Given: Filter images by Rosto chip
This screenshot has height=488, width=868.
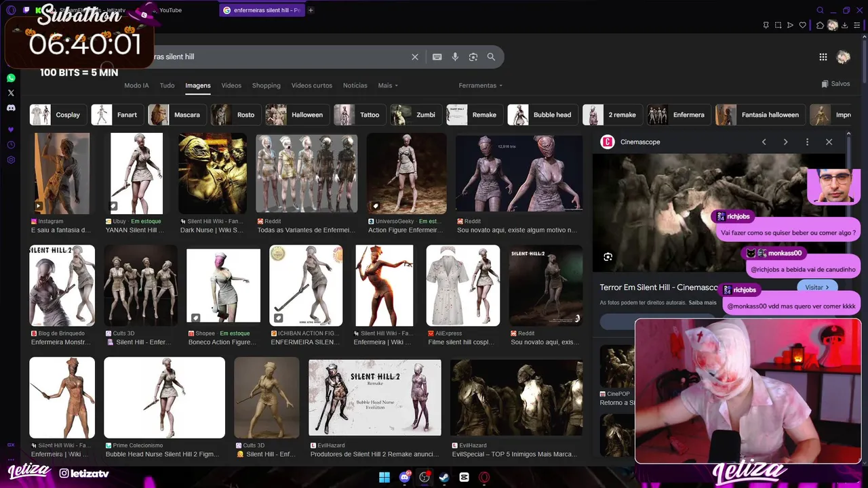Looking at the screenshot, I should point(236,115).
